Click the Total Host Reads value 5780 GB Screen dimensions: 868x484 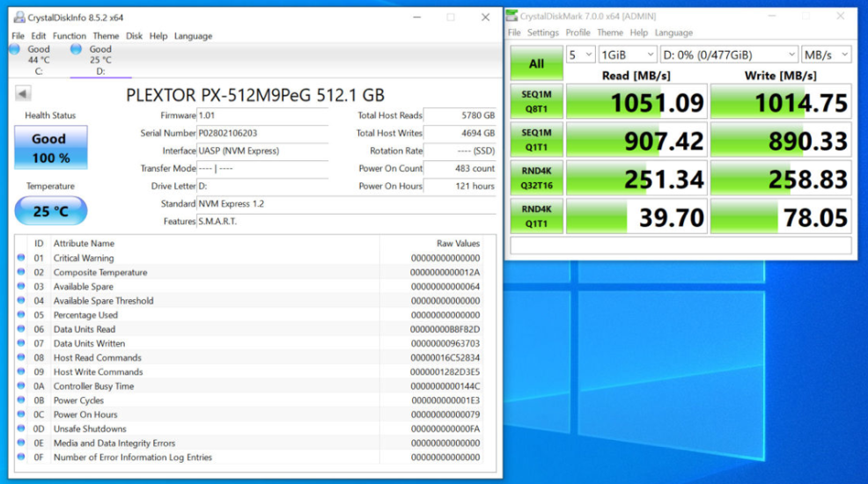(460, 115)
